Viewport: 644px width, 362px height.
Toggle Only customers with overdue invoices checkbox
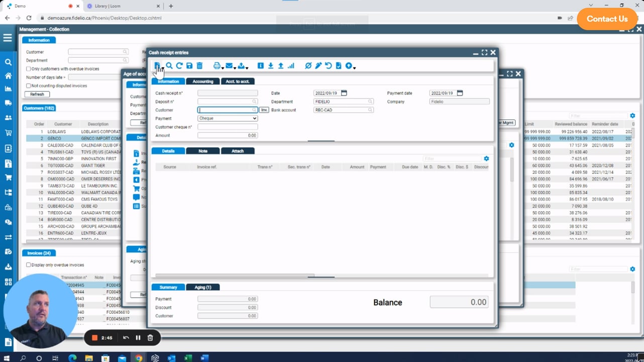pyautogui.click(x=29, y=69)
